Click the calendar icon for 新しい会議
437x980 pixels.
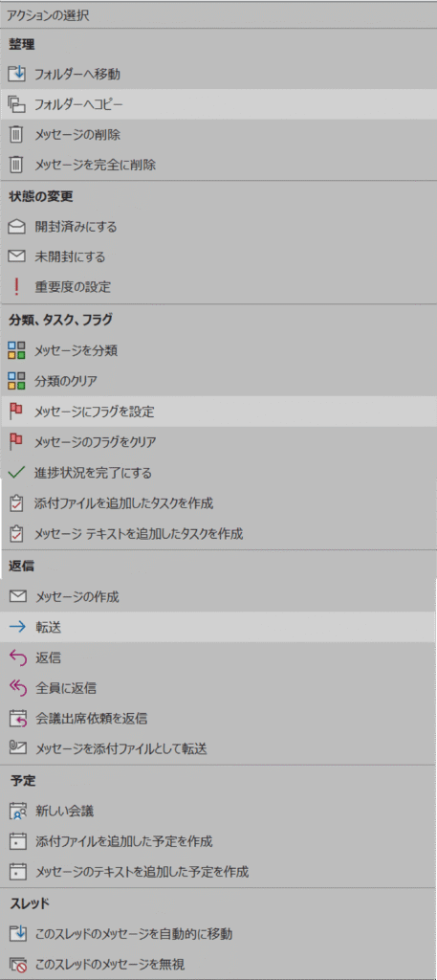pos(17,812)
